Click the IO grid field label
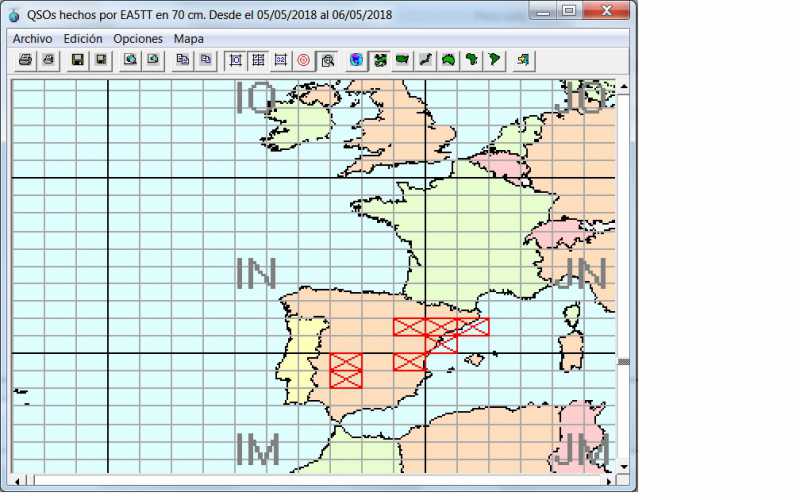 pyautogui.click(x=257, y=97)
